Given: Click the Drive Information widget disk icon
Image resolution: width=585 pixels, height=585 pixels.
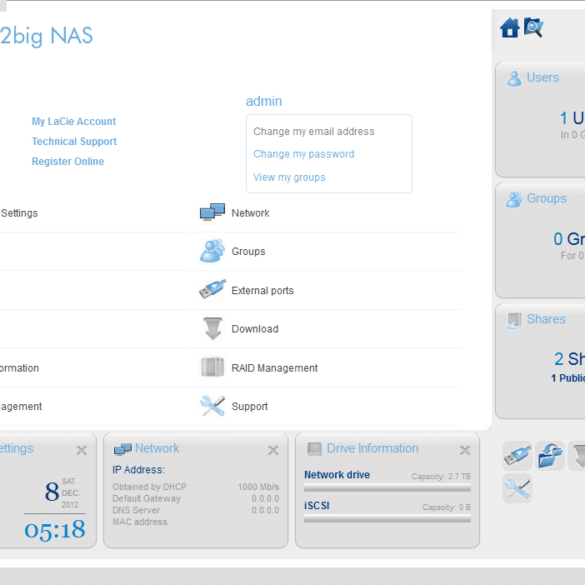Looking at the screenshot, I should [314, 449].
